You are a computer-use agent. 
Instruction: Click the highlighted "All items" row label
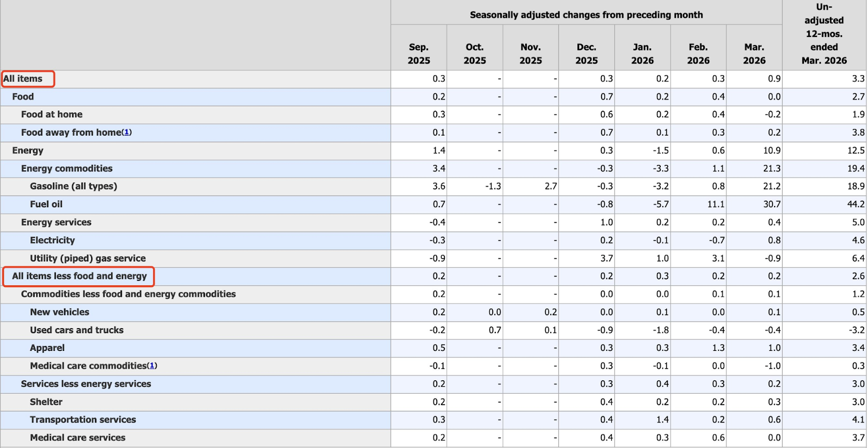click(x=23, y=79)
